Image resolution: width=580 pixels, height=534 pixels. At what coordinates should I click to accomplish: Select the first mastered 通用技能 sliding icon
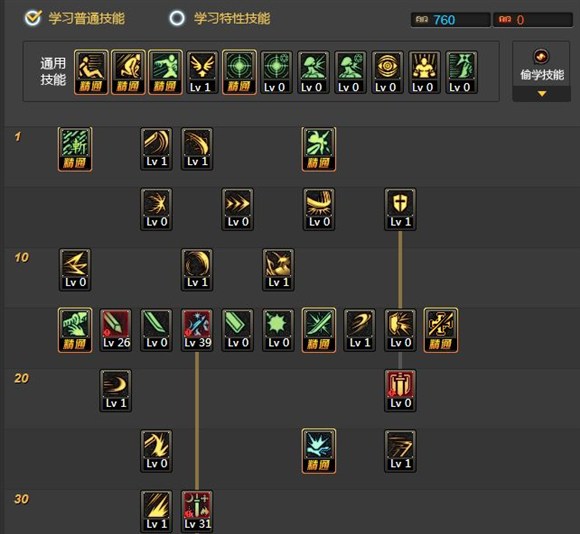point(91,72)
